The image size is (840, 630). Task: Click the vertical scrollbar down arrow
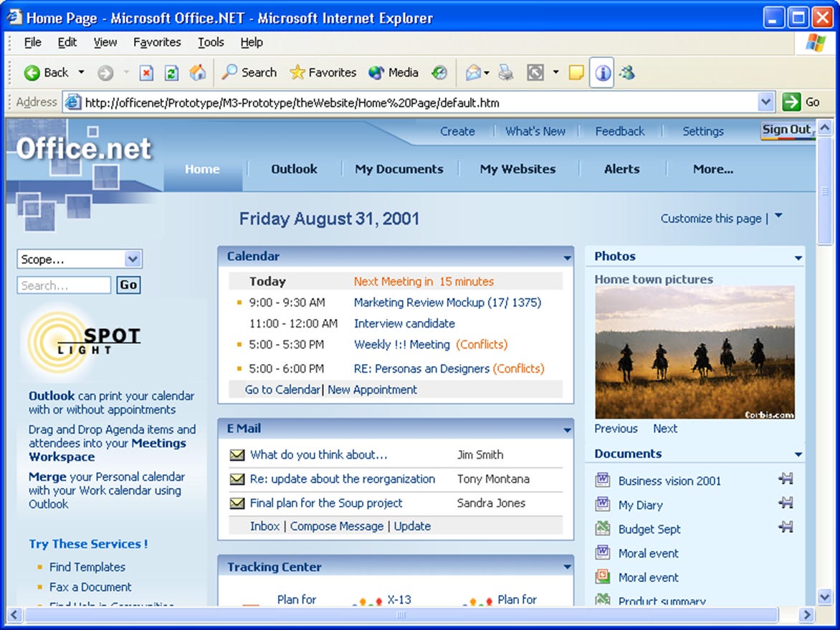(x=824, y=596)
